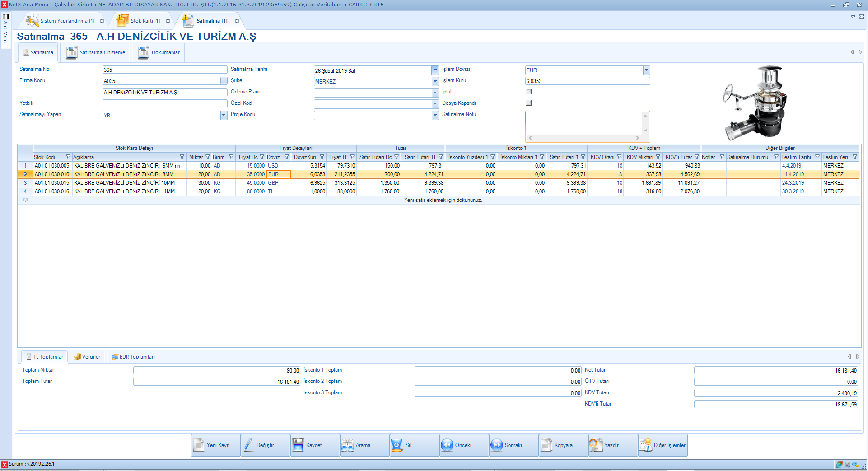868x471 pixels.
Task: Check the Dosya Kapandı checkbox
Action: (x=528, y=103)
